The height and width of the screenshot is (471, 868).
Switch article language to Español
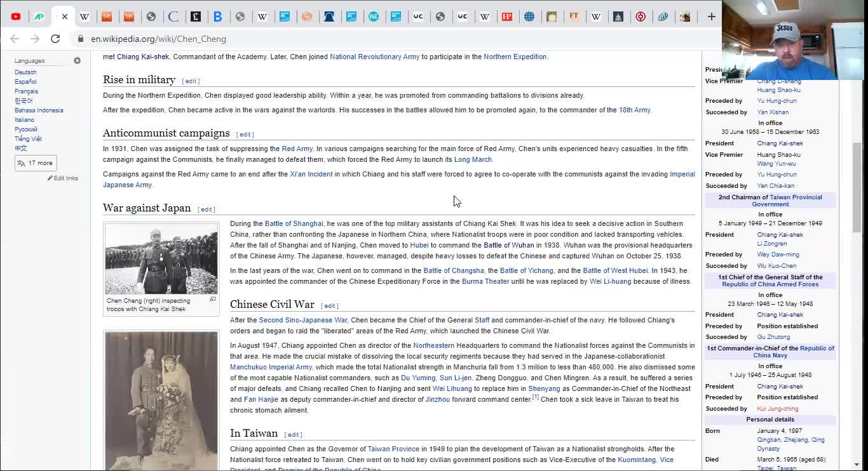click(x=26, y=82)
